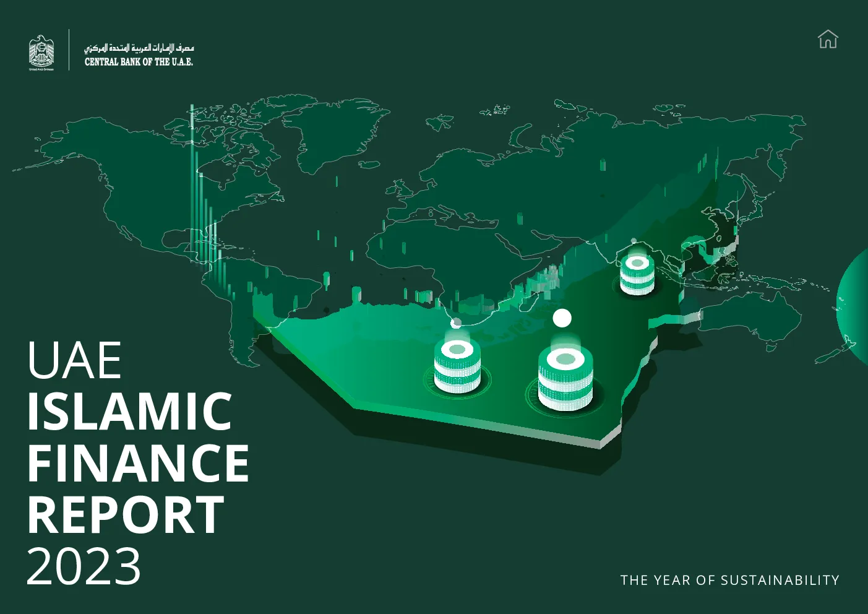Screen dimensions: 868x614
Task: Click the home icon
Action: click(827, 39)
